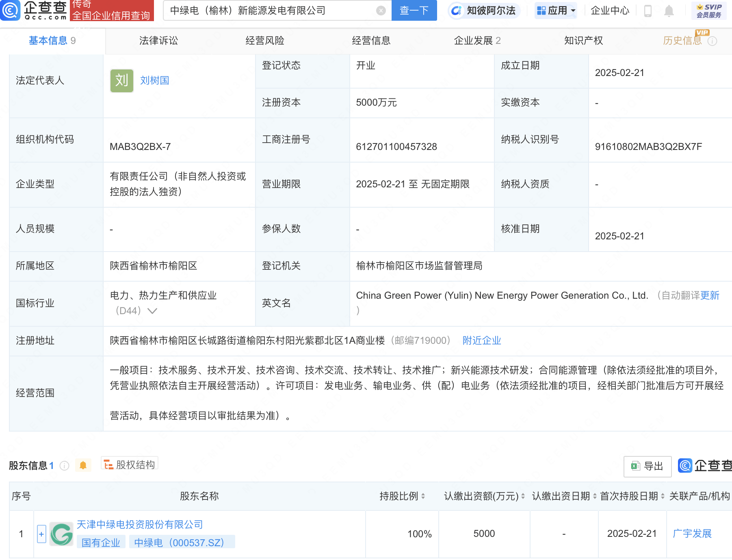
Task: Open legal representative 刘树国 profile link
Action: 154,80
